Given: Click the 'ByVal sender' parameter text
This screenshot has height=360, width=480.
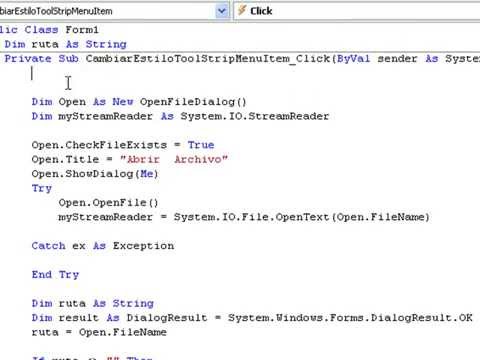Looking at the screenshot, I should 377,59.
